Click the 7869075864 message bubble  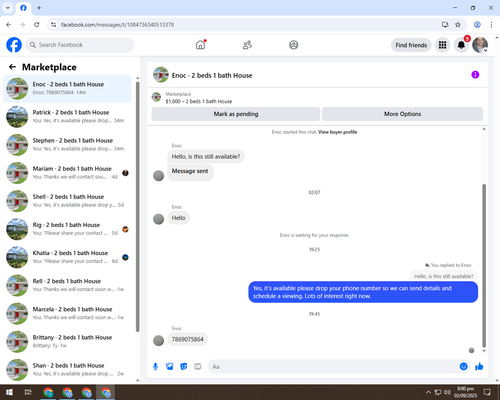(x=187, y=339)
